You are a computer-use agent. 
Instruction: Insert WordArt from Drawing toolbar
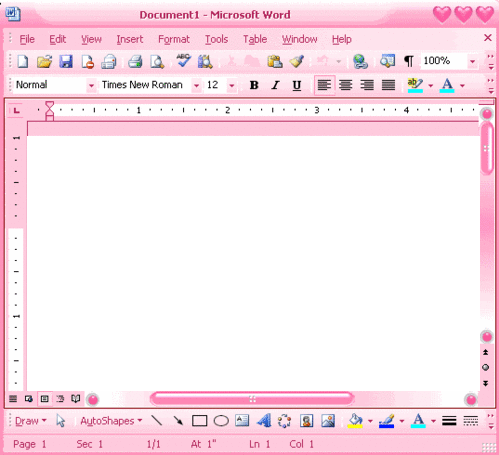[264, 421]
